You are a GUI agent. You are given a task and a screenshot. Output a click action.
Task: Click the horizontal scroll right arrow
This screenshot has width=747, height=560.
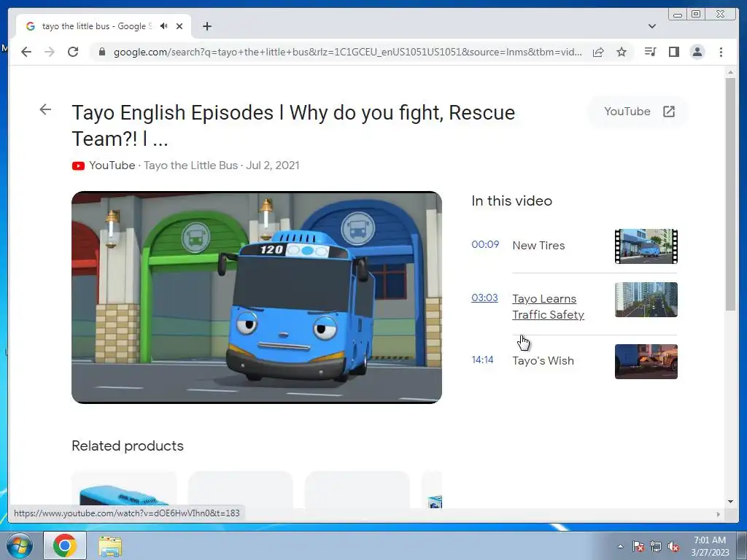pos(719,514)
